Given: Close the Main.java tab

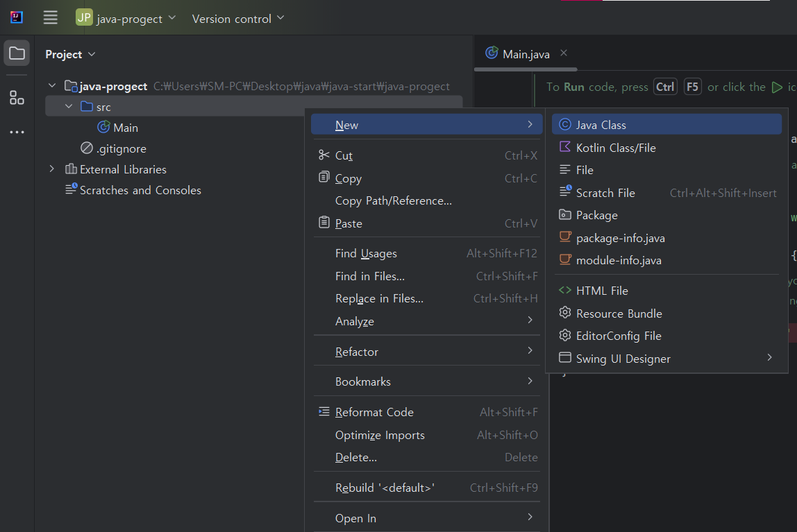Looking at the screenshot, I should 564,53.
